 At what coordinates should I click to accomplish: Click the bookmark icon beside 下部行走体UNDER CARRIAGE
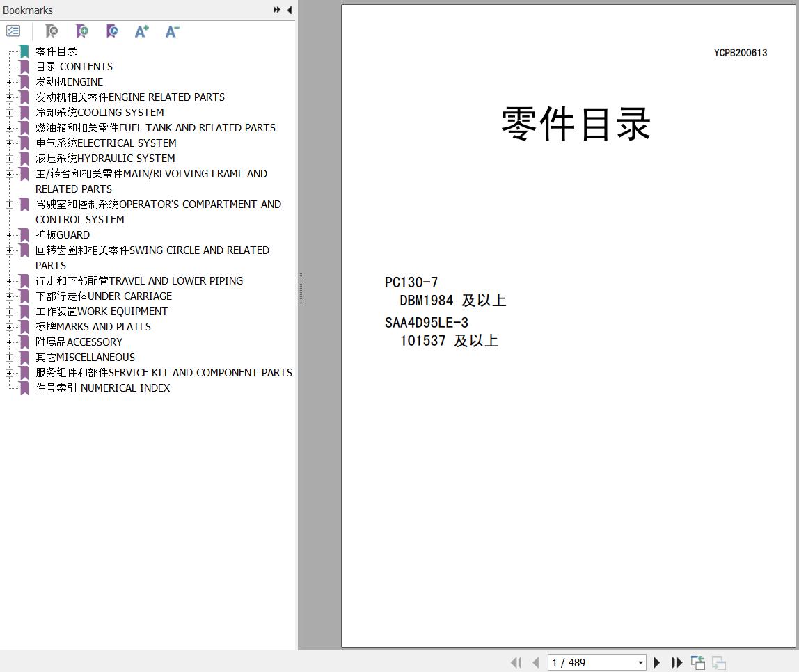pos(24,296)
